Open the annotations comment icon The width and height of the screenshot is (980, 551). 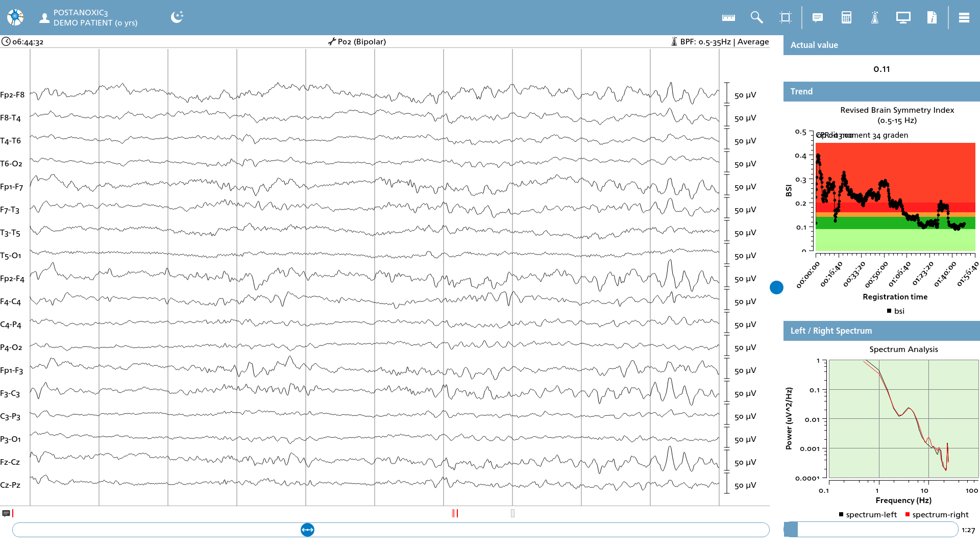point(817,18)
